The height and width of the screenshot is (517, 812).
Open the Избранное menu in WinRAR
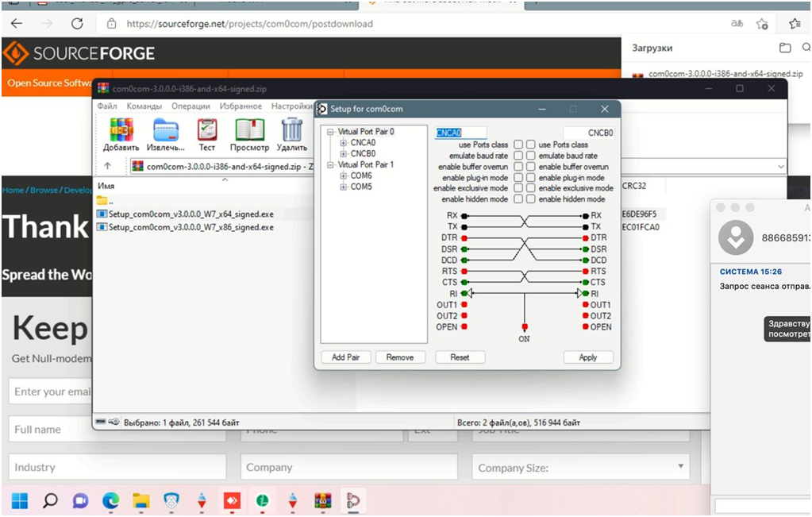241,106
